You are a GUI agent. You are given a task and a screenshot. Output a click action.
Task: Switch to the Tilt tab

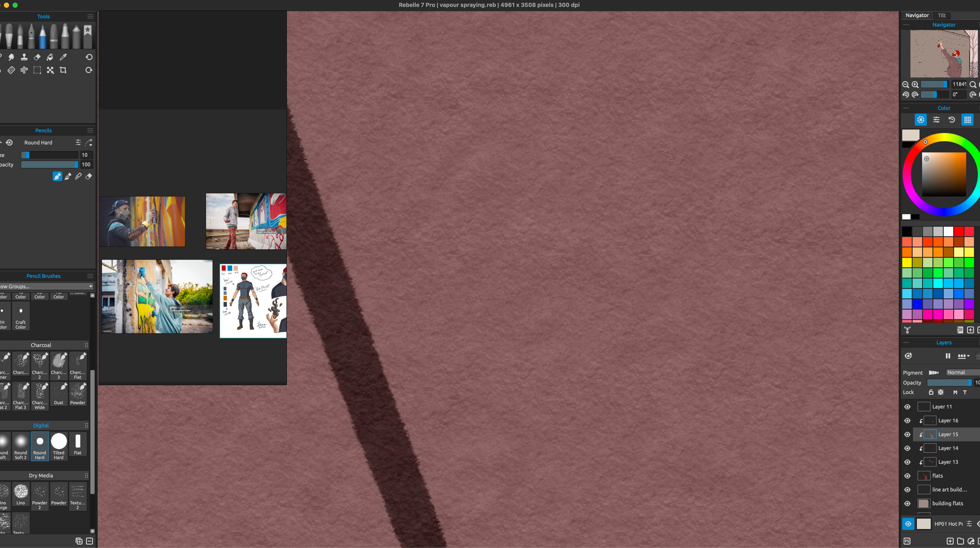(942, 15)
